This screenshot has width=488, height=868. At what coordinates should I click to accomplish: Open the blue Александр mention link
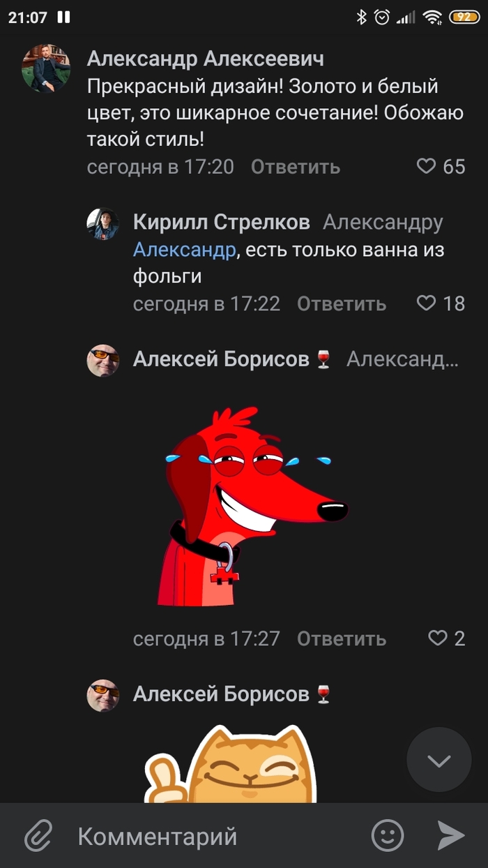click(x=185, y=250)
